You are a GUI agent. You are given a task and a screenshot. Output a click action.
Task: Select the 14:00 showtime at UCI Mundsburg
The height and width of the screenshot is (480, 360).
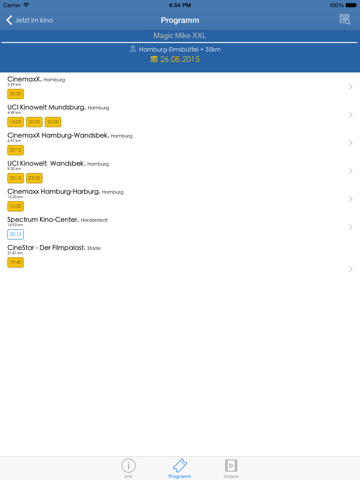16,122
